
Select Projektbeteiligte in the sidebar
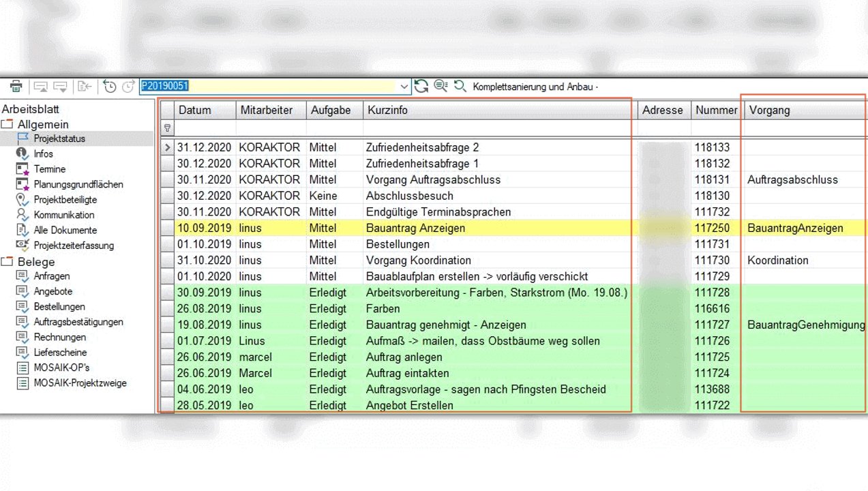point(65,200)
